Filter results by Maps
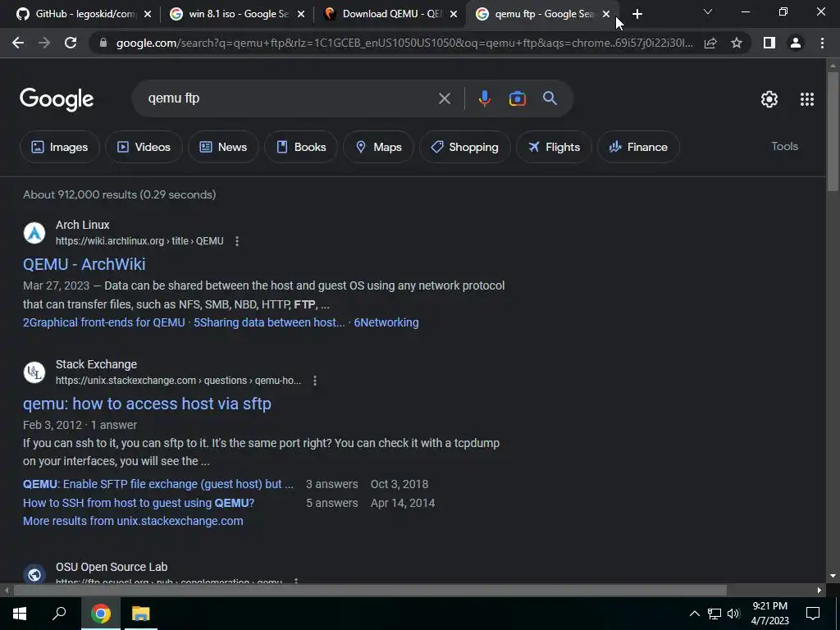The image size is (840, 630). (x=378, y=147)
